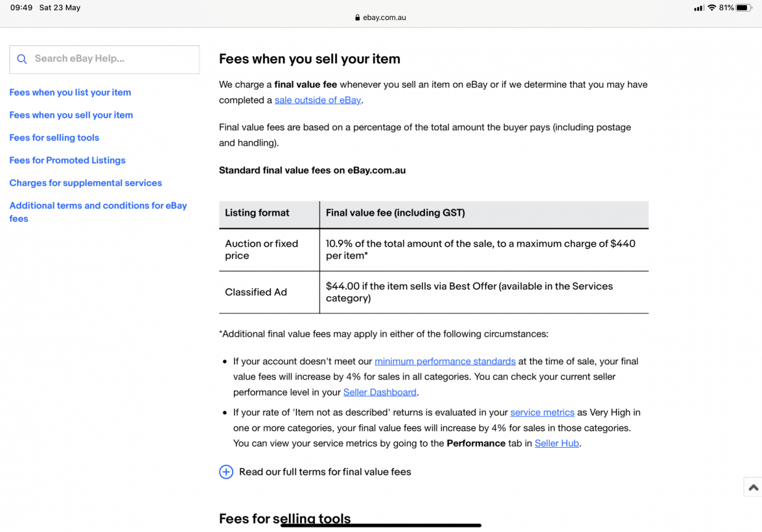This screenshot has height=532, width=762.
Task: Go to Fees when you sell your item sidebar link
Action: click(x=71, y=115)
